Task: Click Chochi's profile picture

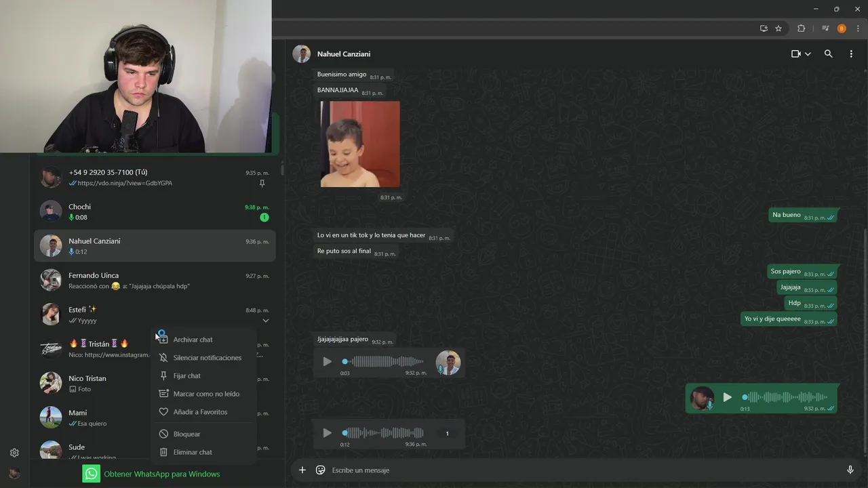Action: (x=51, y=211)
